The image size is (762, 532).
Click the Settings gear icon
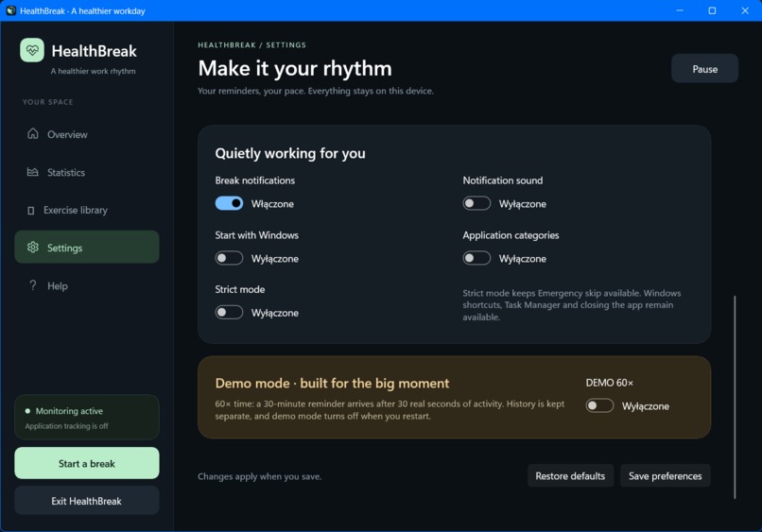[x=32, y=248]
